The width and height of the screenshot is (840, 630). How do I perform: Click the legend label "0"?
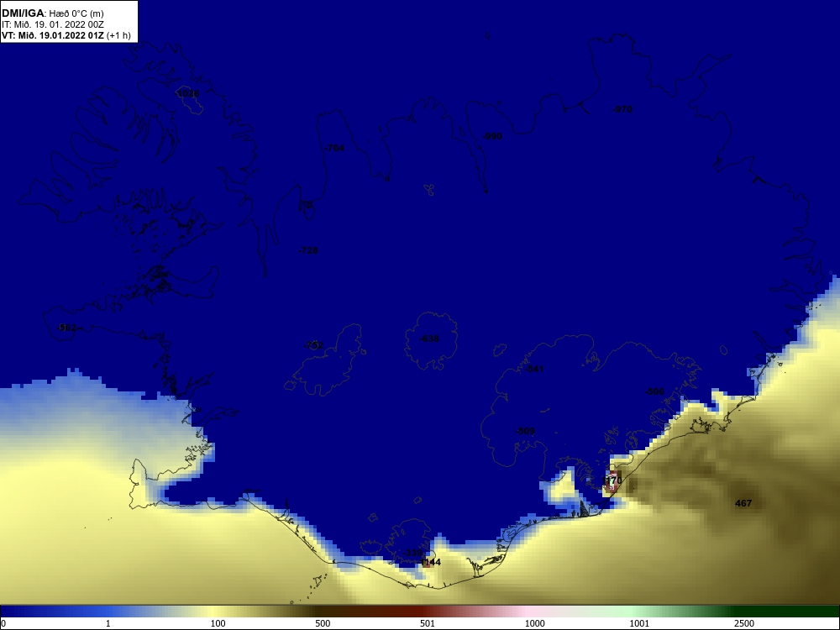pyautogui.click(x=3, y=623)
